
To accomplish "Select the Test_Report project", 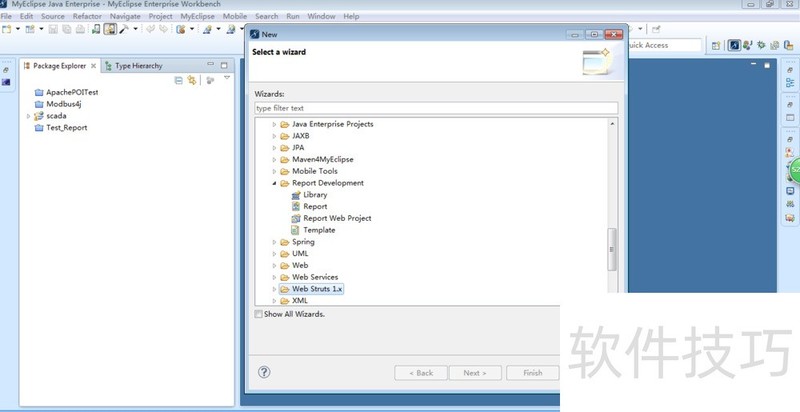I will (x=61, y=127).
